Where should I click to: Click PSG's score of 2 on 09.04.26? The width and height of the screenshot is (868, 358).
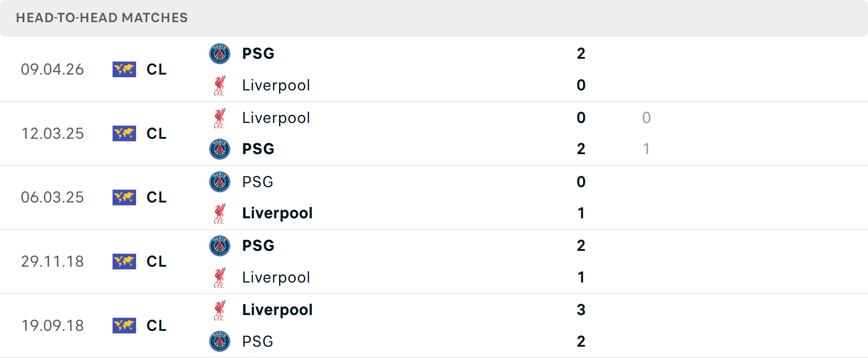point(581,53)
